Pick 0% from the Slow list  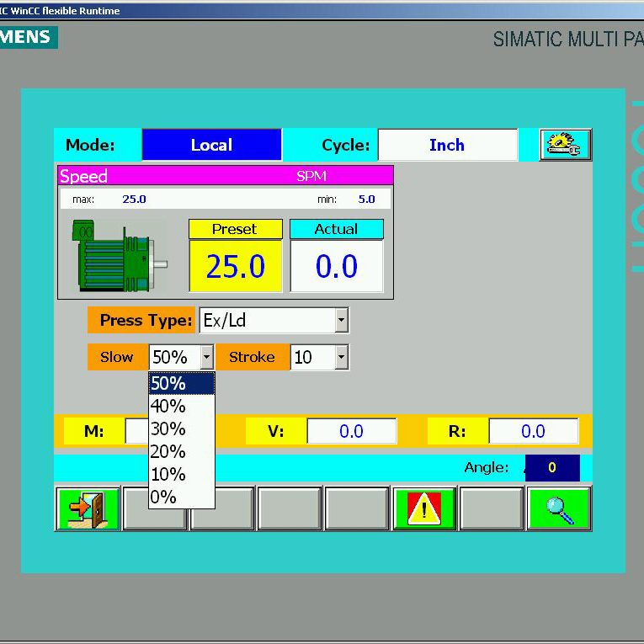pos(182,497)
